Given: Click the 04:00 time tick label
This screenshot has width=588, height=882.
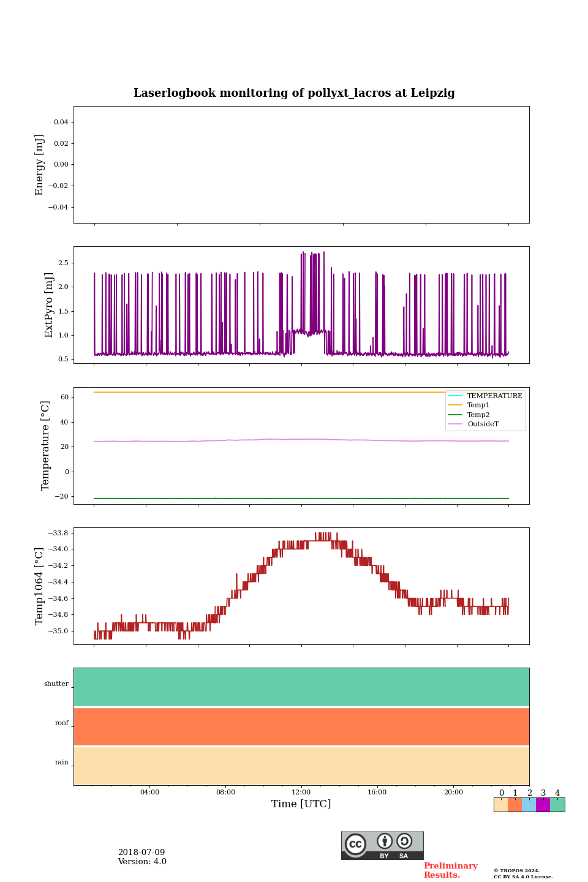Looking at the screenshot, I should tap(149, 792).
